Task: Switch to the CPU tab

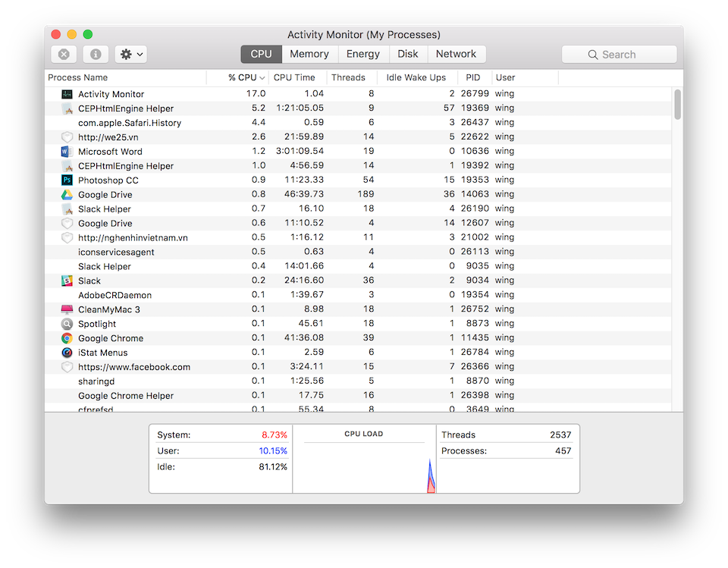Action: tap(261, 54)
